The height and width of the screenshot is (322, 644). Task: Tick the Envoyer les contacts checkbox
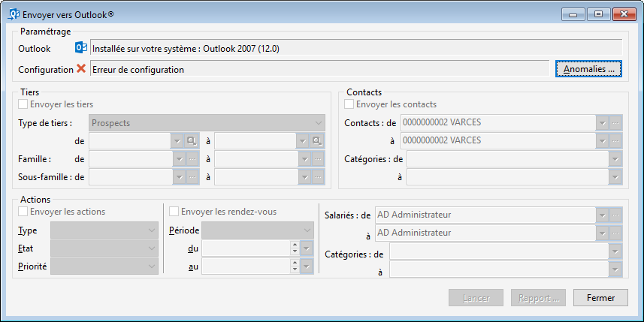[349, 104]
